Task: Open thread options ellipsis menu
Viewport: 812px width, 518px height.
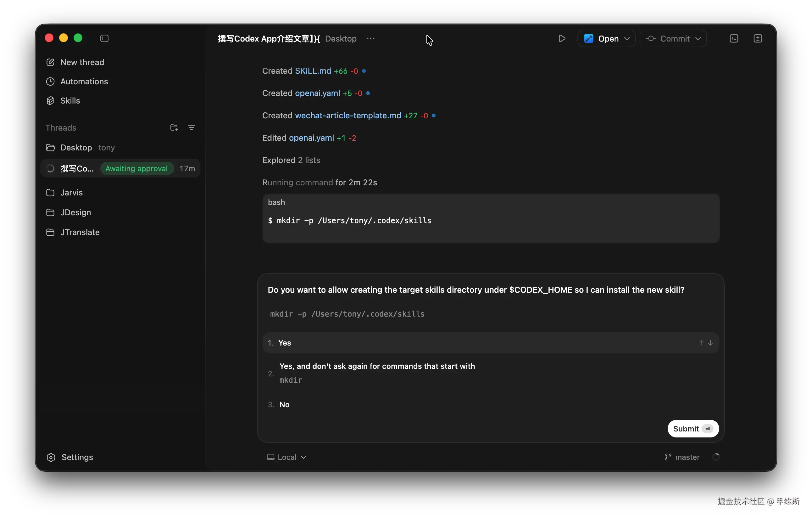Action: [x=370, y=38]
